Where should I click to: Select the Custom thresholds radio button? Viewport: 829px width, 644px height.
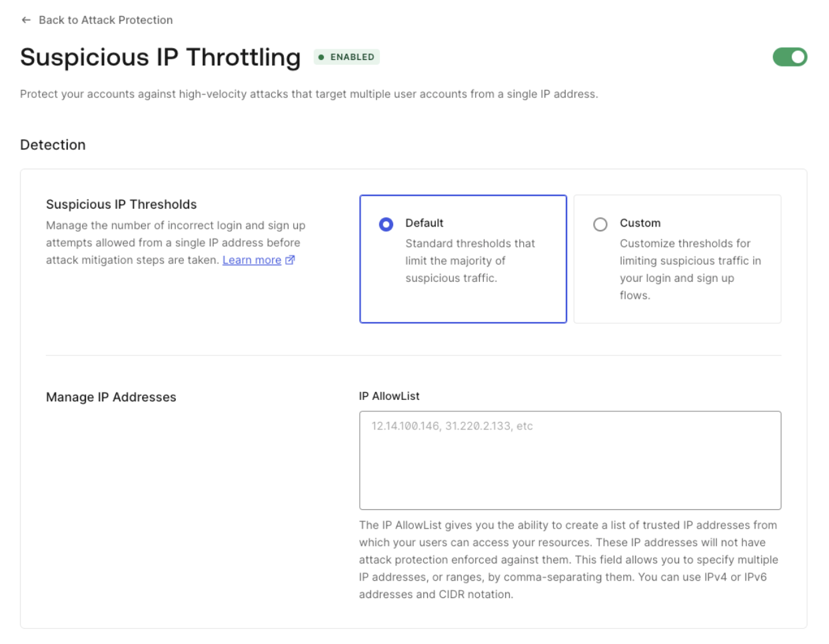(600, 224)
